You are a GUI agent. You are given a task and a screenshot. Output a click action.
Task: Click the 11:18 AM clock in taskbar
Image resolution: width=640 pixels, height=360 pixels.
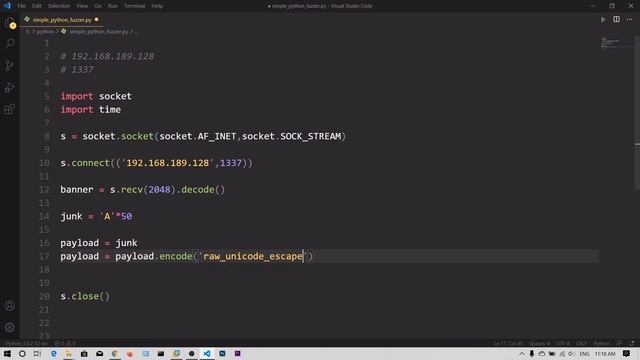[604, 353]
